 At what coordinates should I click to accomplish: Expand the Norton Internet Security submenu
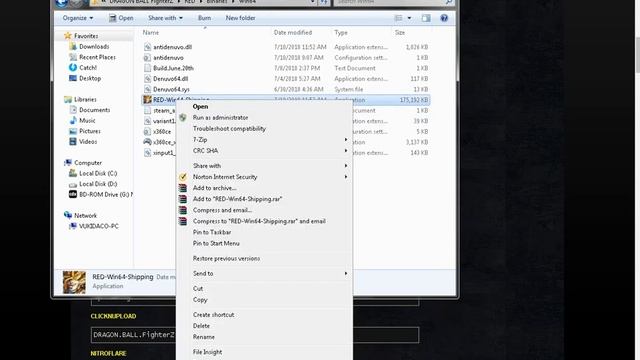(264, 177)
